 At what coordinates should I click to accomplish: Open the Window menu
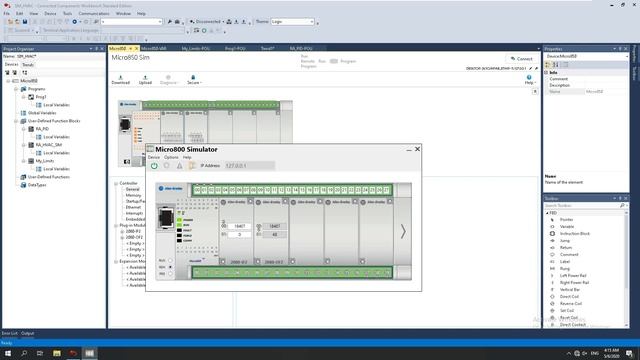pos(123,13)
